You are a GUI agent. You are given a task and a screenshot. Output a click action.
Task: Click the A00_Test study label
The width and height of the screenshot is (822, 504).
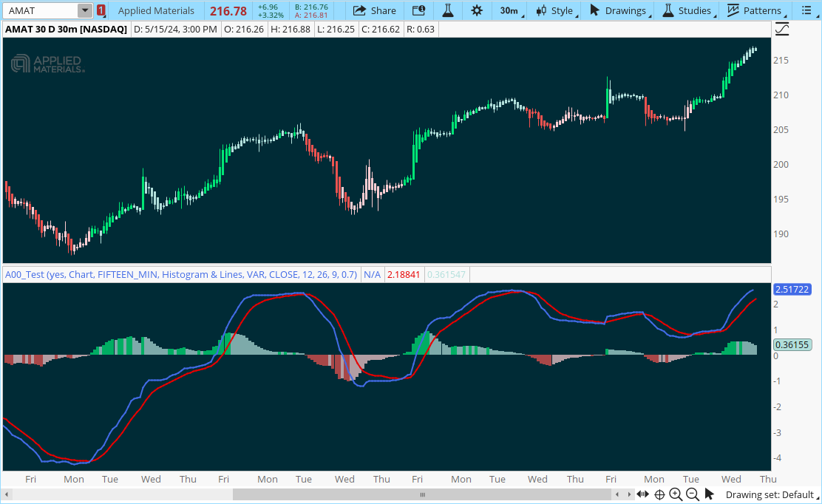pyautogui.click(x=181, y=274)
